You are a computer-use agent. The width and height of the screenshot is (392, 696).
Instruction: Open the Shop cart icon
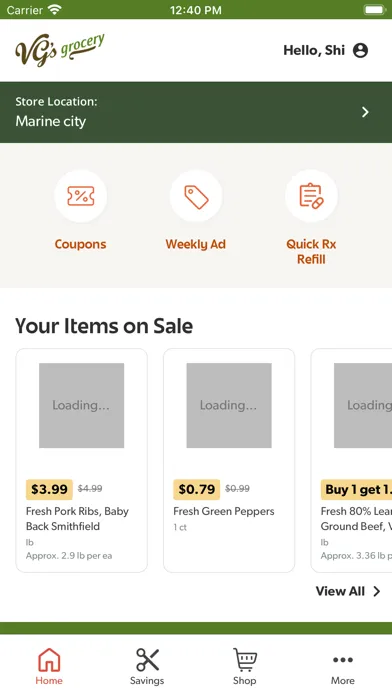click(245, 660)
